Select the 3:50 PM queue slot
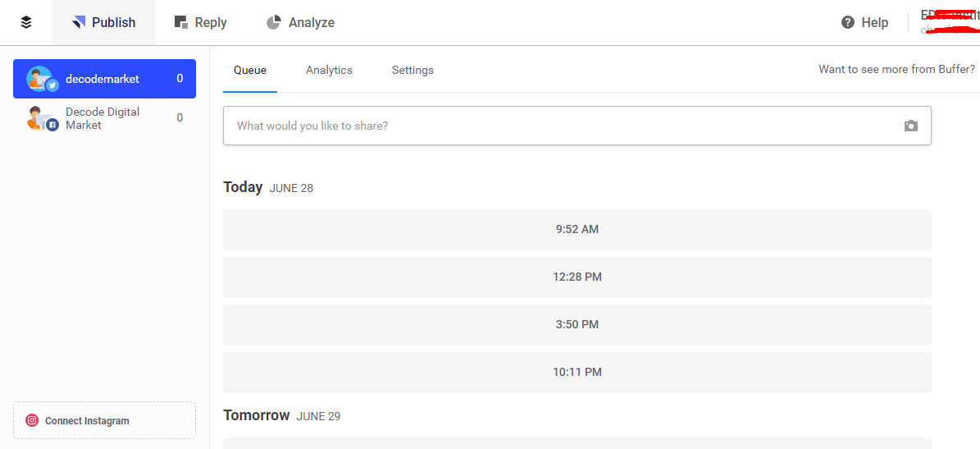980x449 pixels. 577,324
